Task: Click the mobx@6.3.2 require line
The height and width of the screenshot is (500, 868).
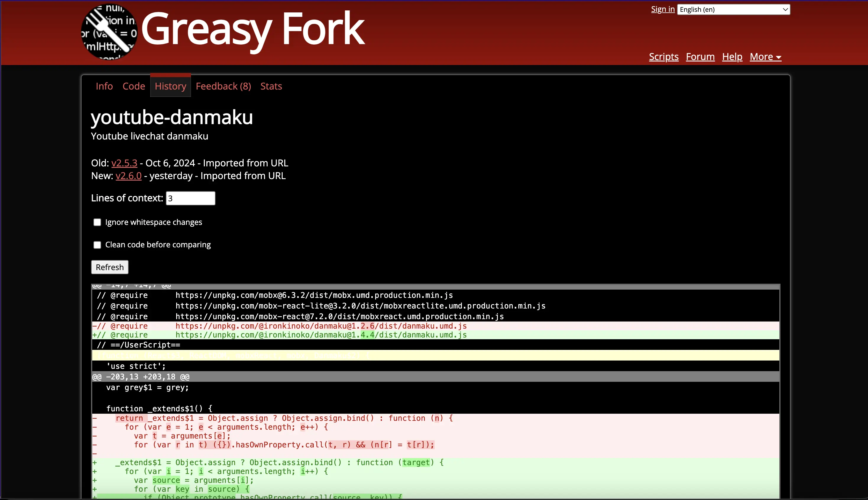Action: click(x=435, y=295)
